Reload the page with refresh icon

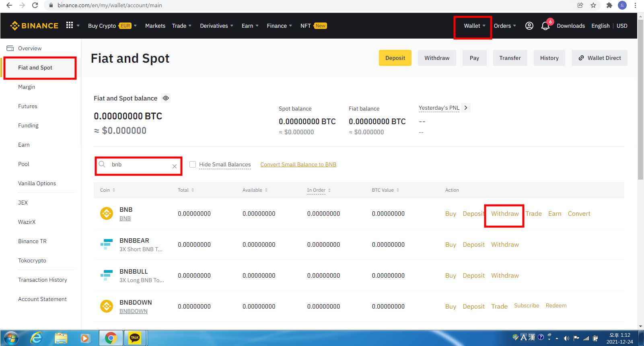point(35,5)
